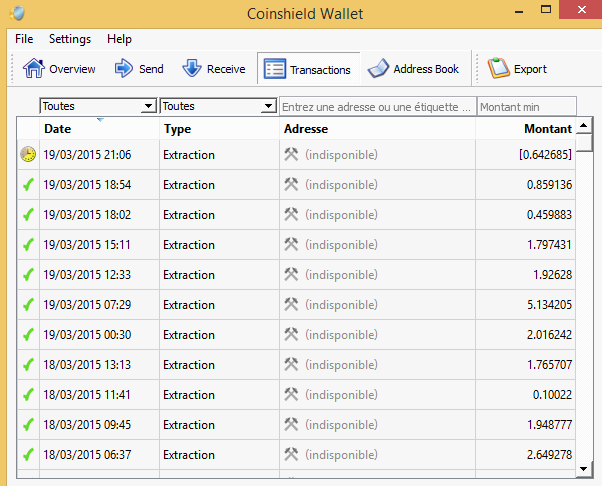602x486 pixels.
Task: Click the mining pickaxe icon in 00:30 row
Action: tap(291, 334)
